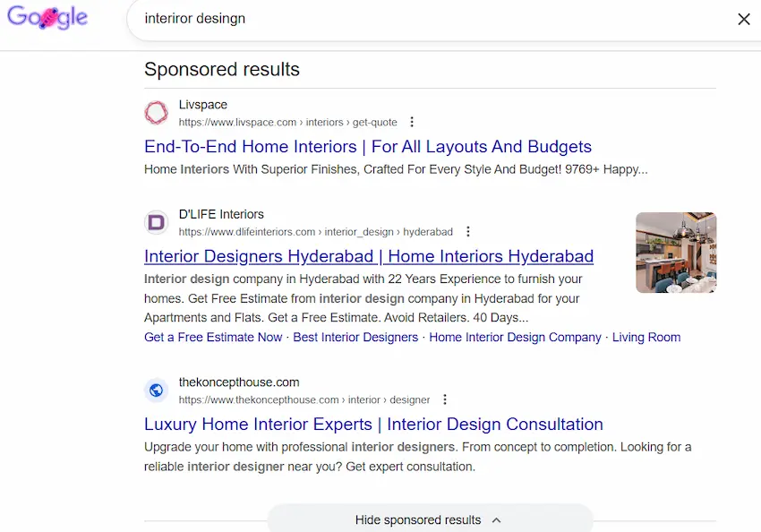761x532 pixels.
Task: Open 'Luxury Home Interior Experts' link
Action: pos(373,425)
